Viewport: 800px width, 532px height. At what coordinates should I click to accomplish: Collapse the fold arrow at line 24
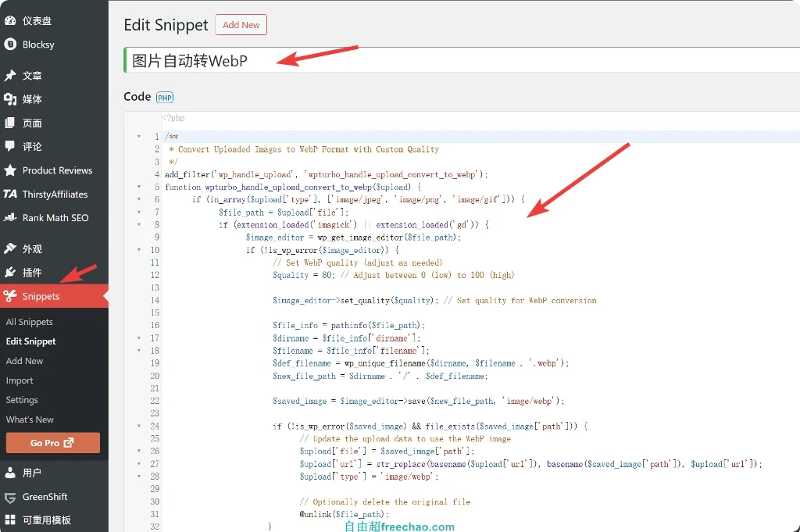point(139,426)
